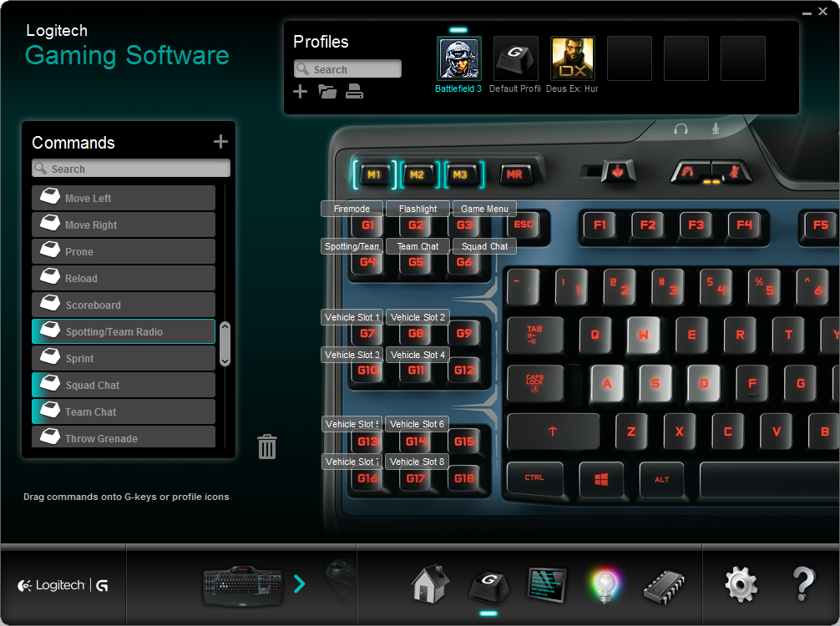This screenshot has width=840, height=626.
Task: Open help question mark icon
Action: pyautogui.click(x=803, y=583)
